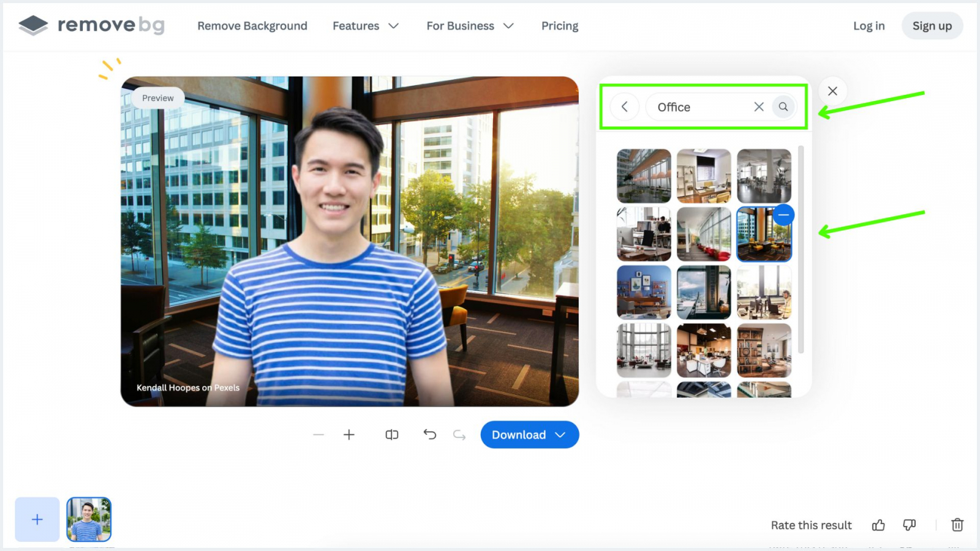Click the search magnifier icon

point(783,107)
